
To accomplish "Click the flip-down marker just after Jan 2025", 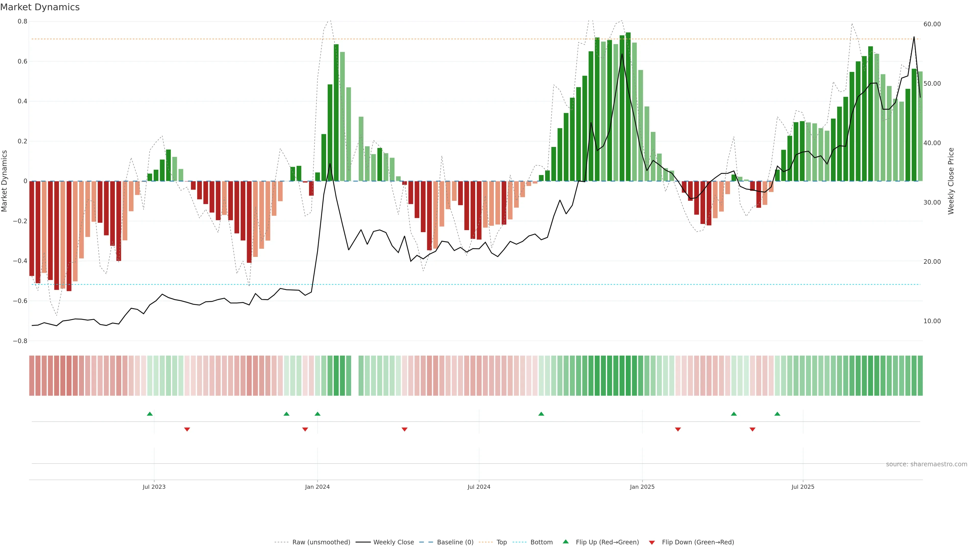I will 678,429.
